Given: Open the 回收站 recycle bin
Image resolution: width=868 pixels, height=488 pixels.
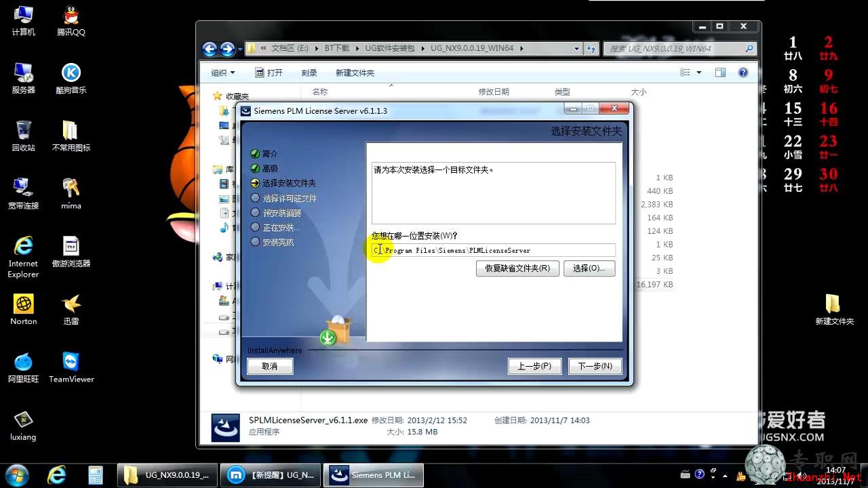Looking at the screenshot, I should click(x=23, y=136).
